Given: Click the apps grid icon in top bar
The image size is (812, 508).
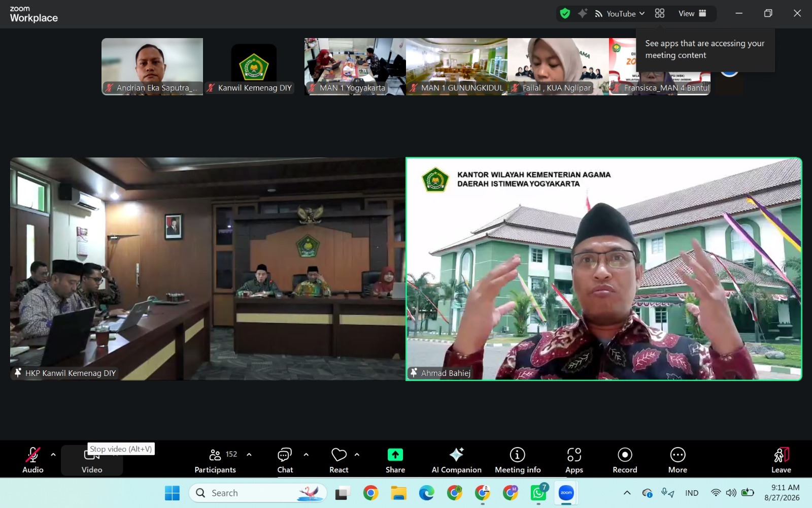Looking at the screenshot, I should [x=659, y=14].
